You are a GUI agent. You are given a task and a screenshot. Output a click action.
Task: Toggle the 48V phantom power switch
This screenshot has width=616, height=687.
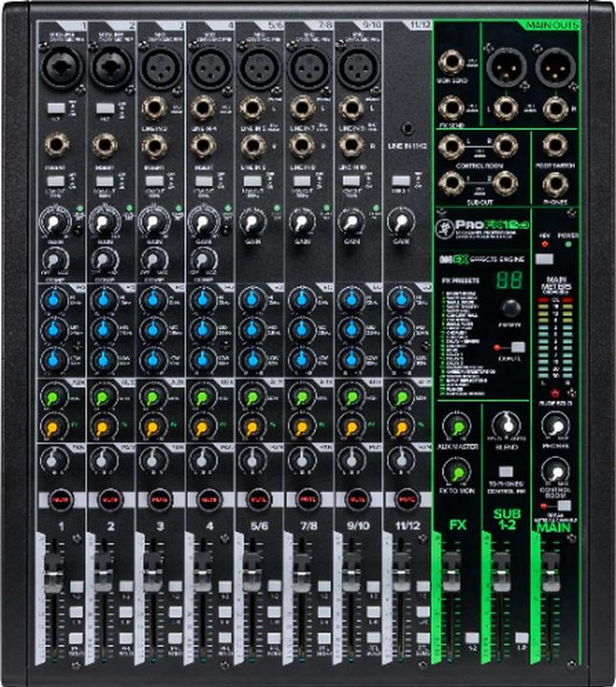click(x=544, y=259)
